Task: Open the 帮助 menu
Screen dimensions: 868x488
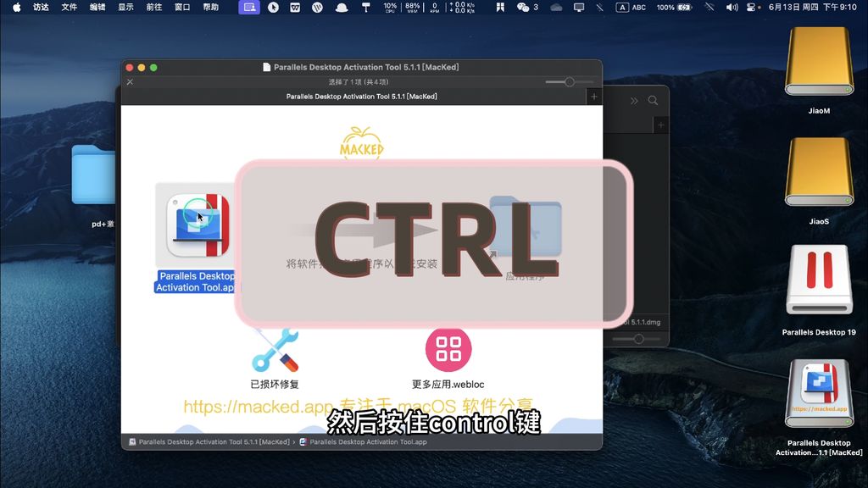Action: pos(210,7)
